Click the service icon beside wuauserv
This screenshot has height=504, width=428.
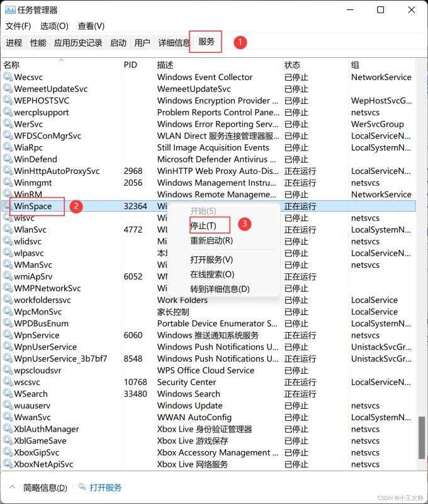(x=8, y=405)
